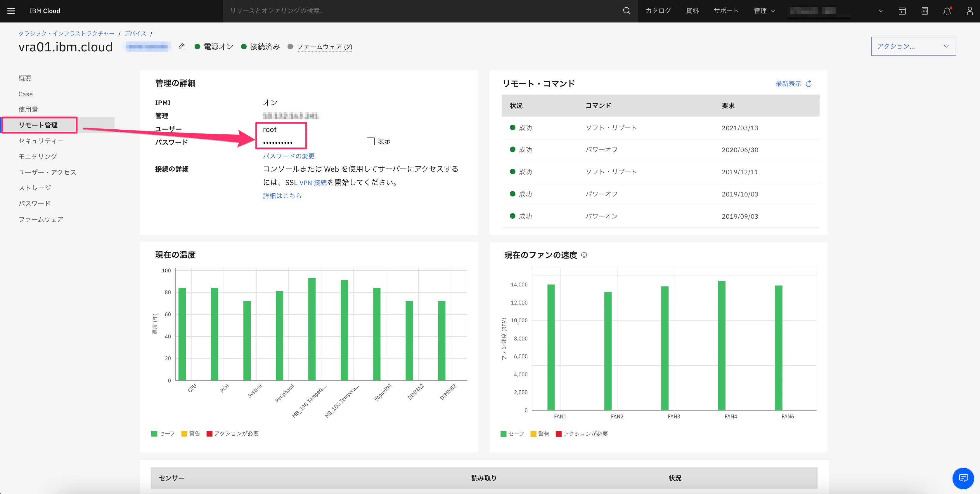Click the センサー column header
Image resolution: width=980 pixels, height=494 pixels.
[x=172, y=478]
